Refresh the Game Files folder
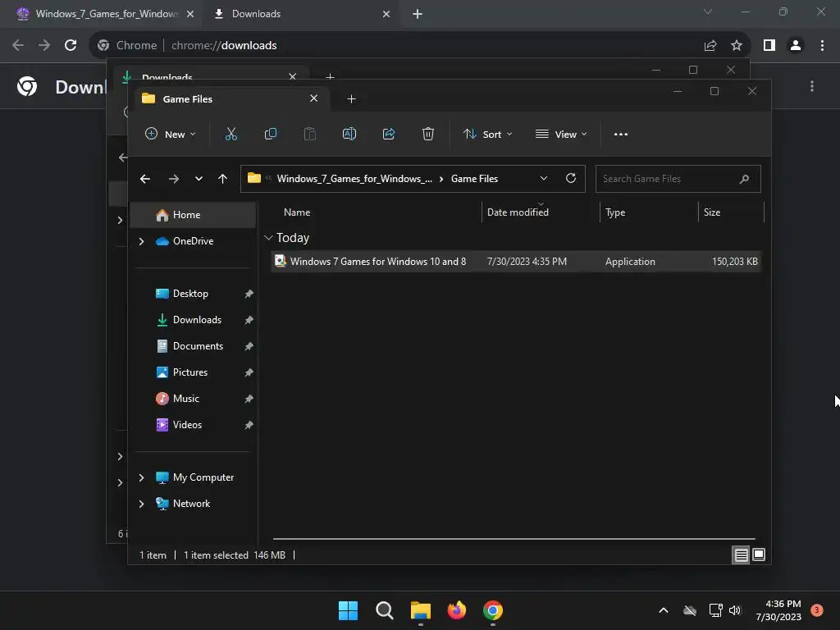This screenshot has height=630, width=840. pos(571,178)
